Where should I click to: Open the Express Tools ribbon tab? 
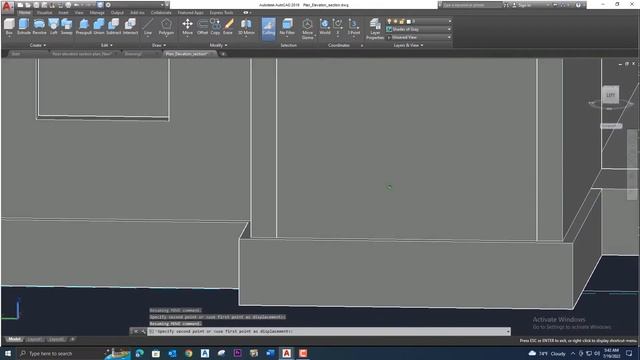pos(221,13)
